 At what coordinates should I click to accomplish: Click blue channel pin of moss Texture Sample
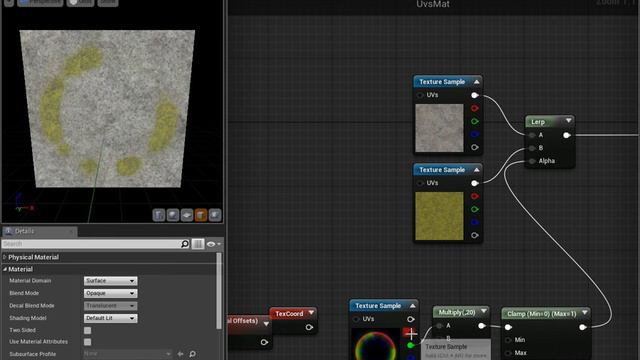[474, 222]
